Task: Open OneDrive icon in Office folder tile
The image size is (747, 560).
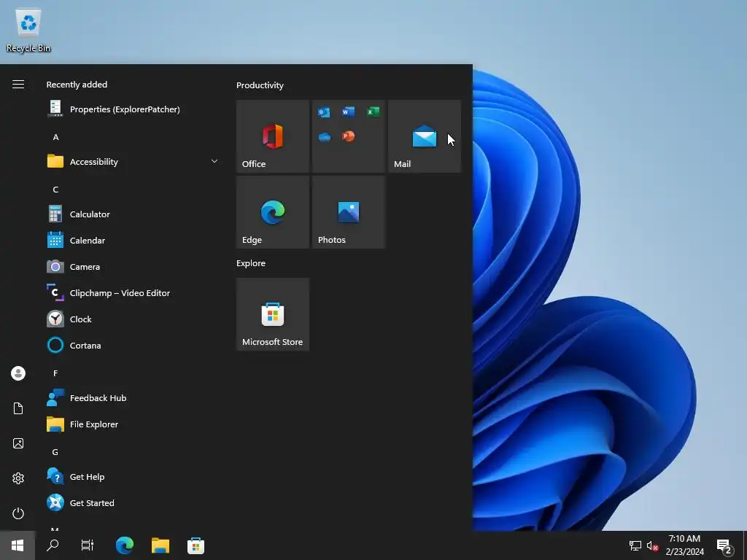Action: 325,137
